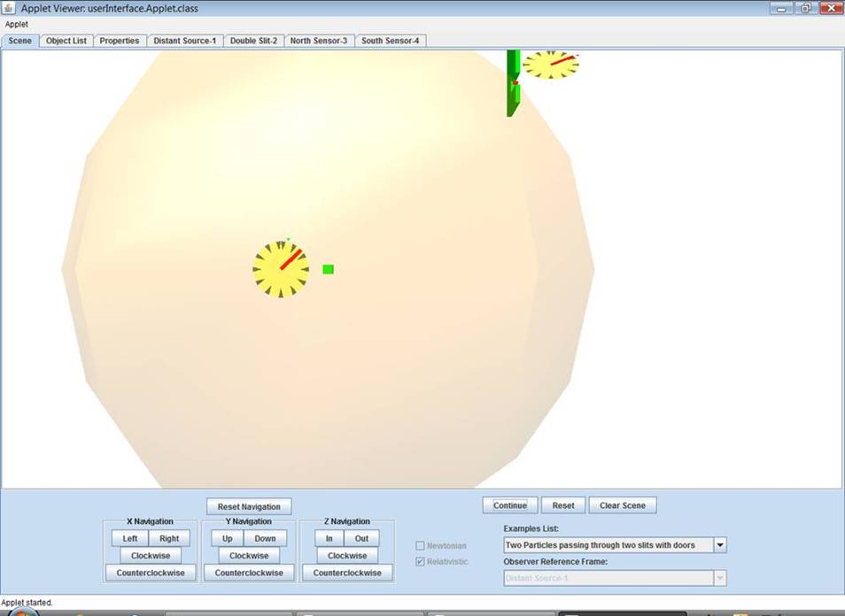Viewport: 845px width, 616px height.
Task: Click the clock above the double slit
Action: tap(552, 65)
